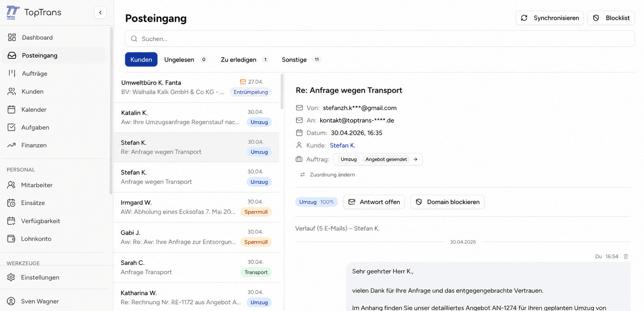Click the Mitarbeiter icon
This screenshot has width=644, height=311.
point(11,185)
